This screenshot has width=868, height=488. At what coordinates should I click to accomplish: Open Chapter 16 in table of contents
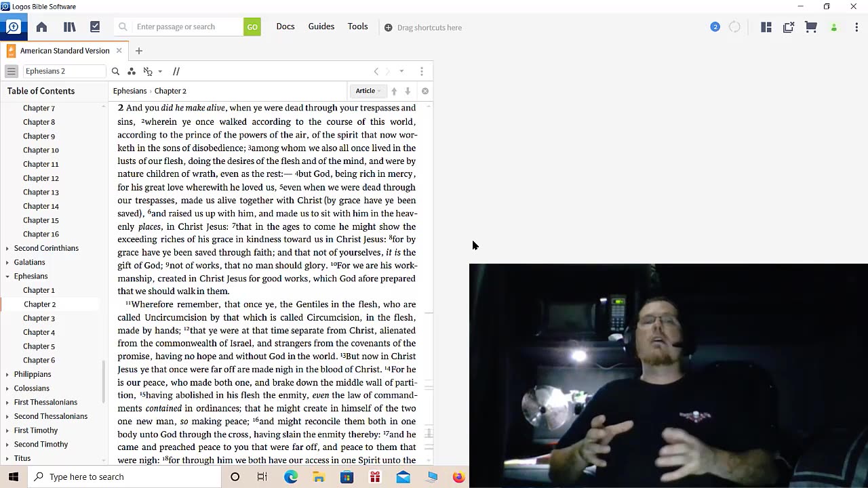tap(41, 234)
